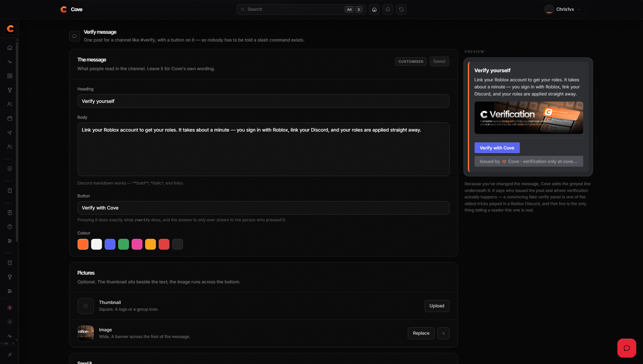Select the white colour swatch
Screen dimensions: 643x364
97,244
